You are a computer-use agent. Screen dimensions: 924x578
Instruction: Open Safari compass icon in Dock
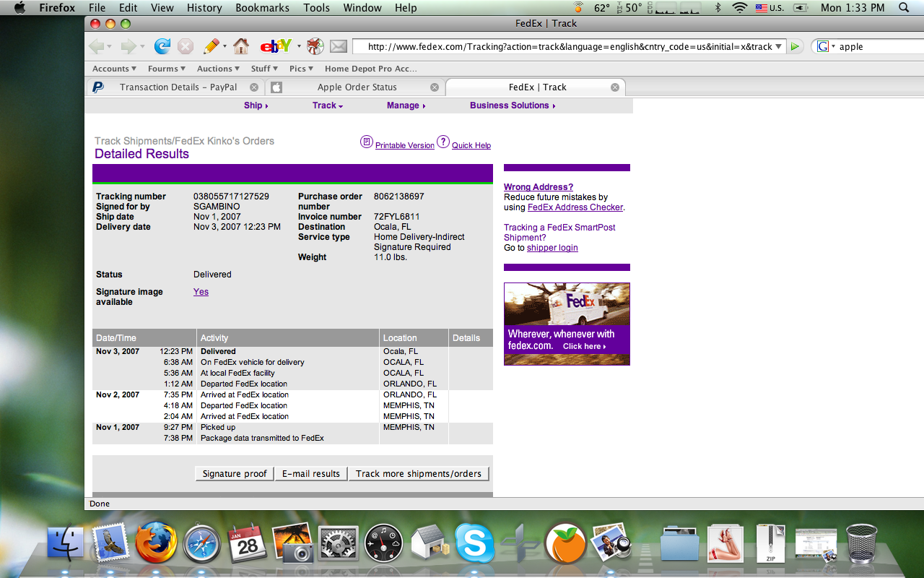tap(201, 543)
